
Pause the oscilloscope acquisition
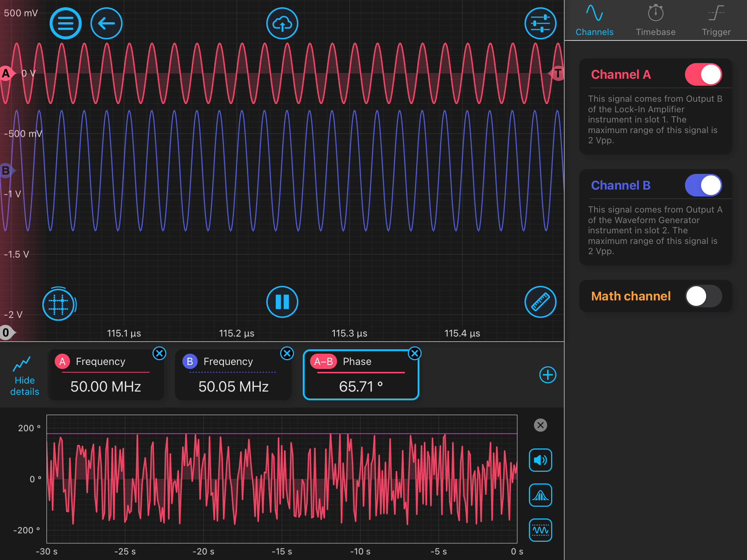pyautogui.click(x=282, y=302)
